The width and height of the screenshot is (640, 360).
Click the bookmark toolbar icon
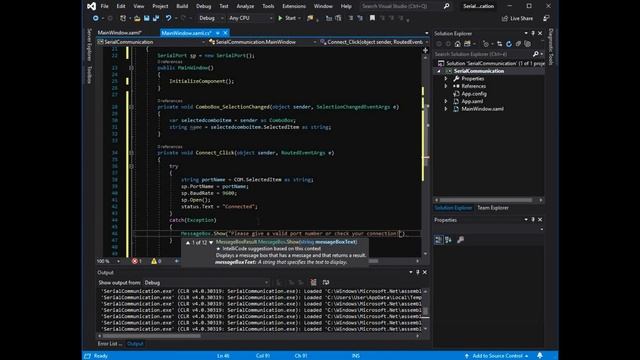[x=372, y=18]
